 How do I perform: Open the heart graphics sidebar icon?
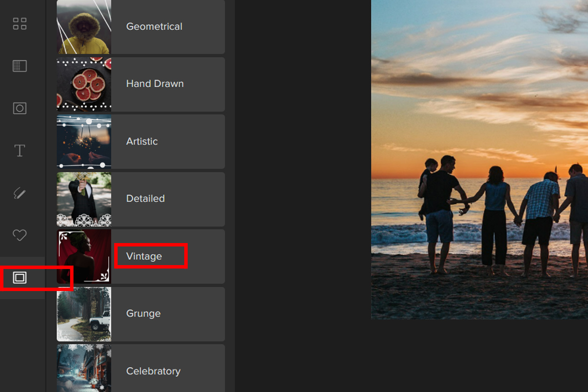20,235
